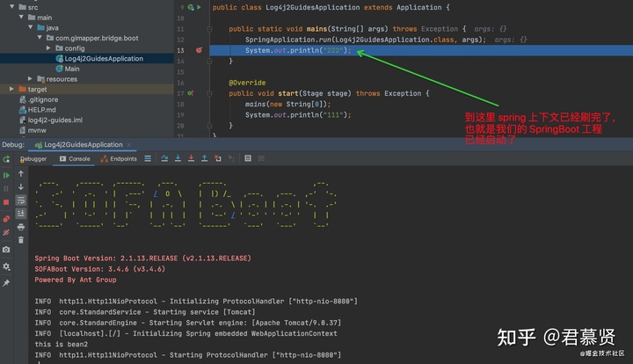
Task: Click System.out.println("111") on line 19
Action: [x=298, y=115]
